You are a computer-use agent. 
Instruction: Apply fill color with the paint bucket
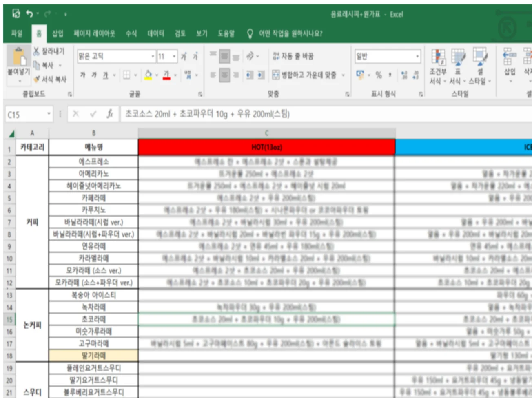click(x=148, y=75)
